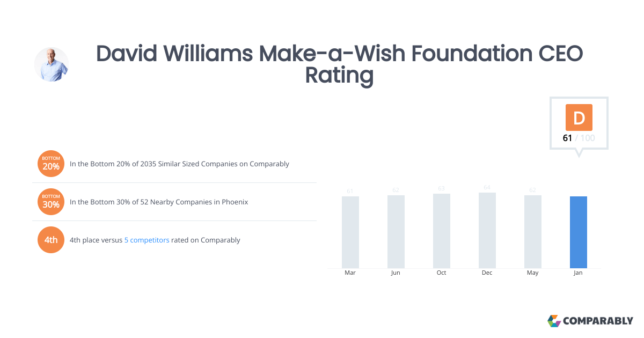This screenshot has width=644, height=338.
Task: Click the Dec month axis label
Action: pyautogui.click(x=487, y=273)
